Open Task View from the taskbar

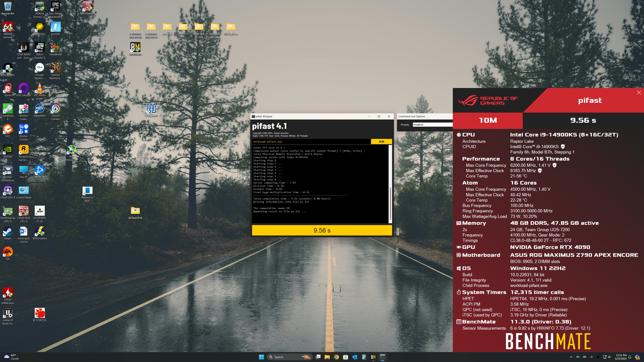318,357
